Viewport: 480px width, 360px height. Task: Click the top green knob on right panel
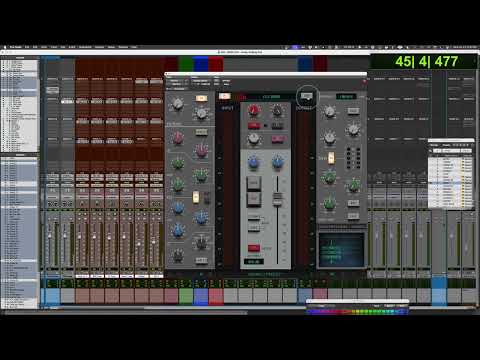coord(329,177)
